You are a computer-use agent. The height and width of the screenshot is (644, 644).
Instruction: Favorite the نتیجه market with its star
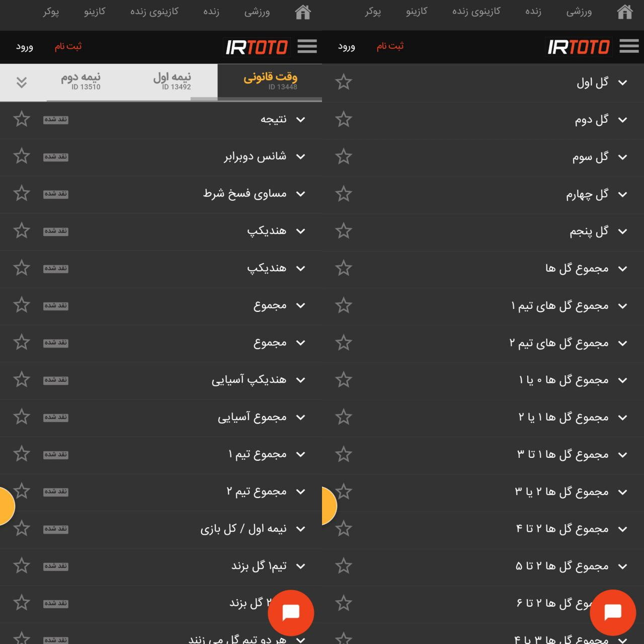coord(22,119)
